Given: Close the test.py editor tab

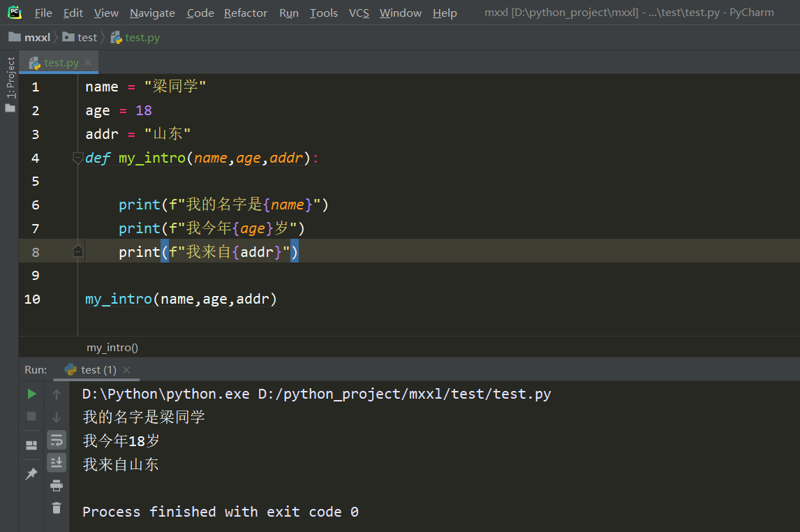Looking at the screenshot, I should (88, 61).
